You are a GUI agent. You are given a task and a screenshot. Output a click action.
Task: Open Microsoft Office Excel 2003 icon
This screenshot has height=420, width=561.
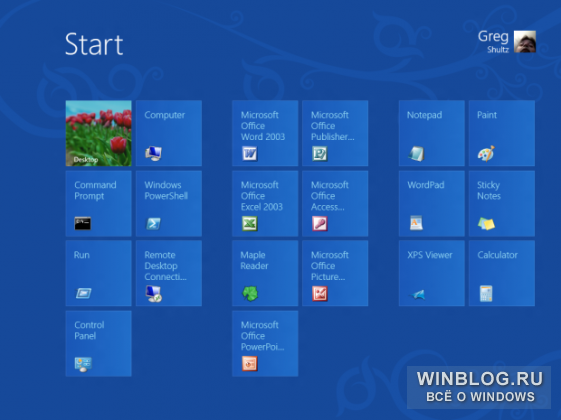249,224
